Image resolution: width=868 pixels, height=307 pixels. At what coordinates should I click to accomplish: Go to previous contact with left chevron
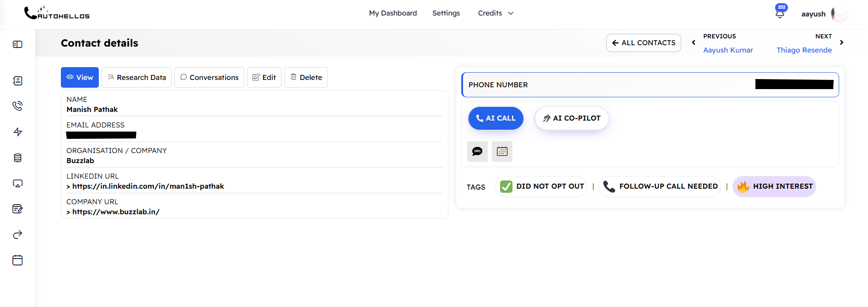(x=693, y=42)
